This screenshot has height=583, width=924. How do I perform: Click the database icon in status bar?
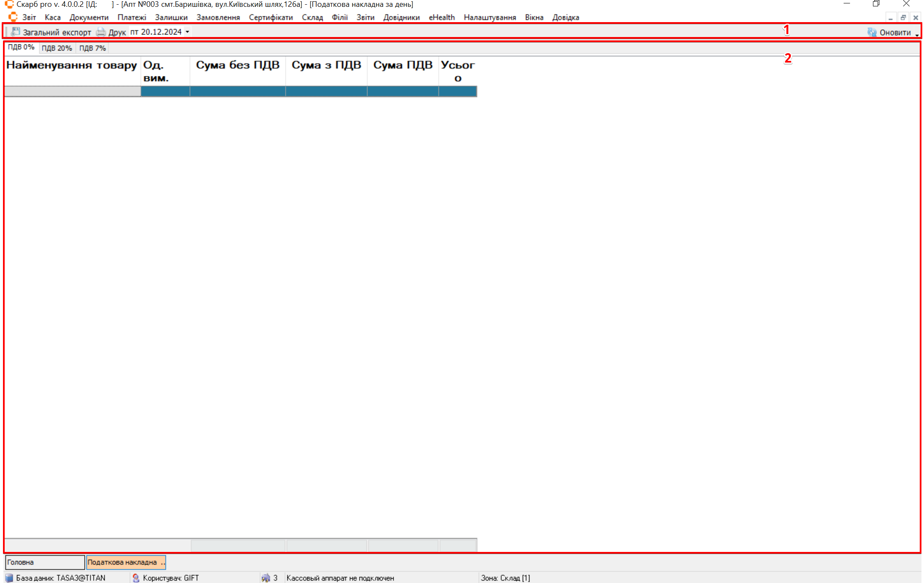(x=9, y=578)
